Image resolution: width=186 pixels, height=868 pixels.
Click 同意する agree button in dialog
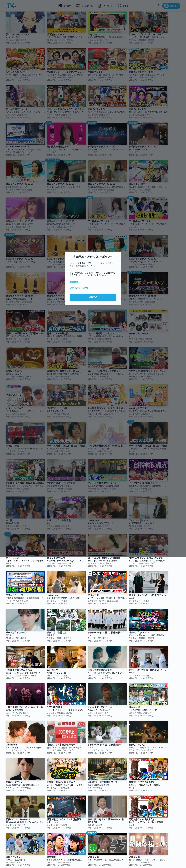93,297
